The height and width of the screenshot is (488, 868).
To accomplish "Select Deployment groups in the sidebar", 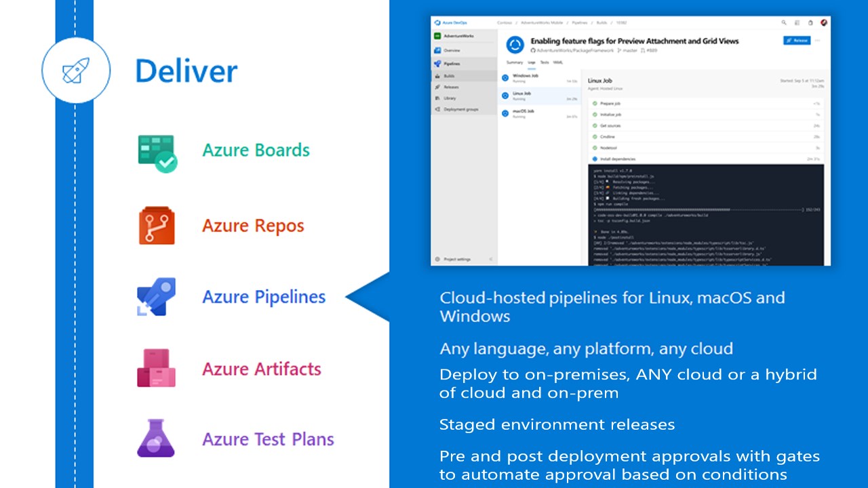I will (464, 109).
